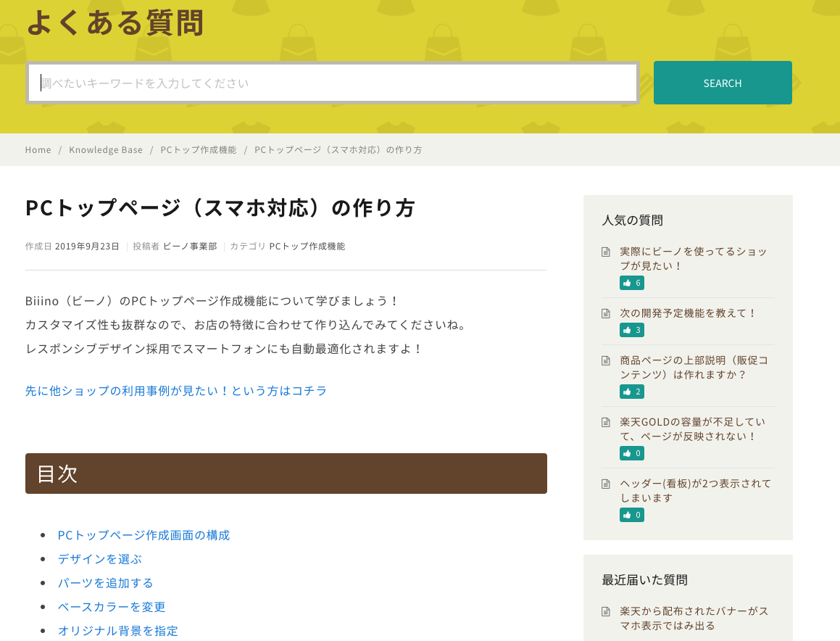Click the document icon beside 実際にビーノを使ってるショップが見たい
Screen dimensions: 840x641
(x=605, y=252)
